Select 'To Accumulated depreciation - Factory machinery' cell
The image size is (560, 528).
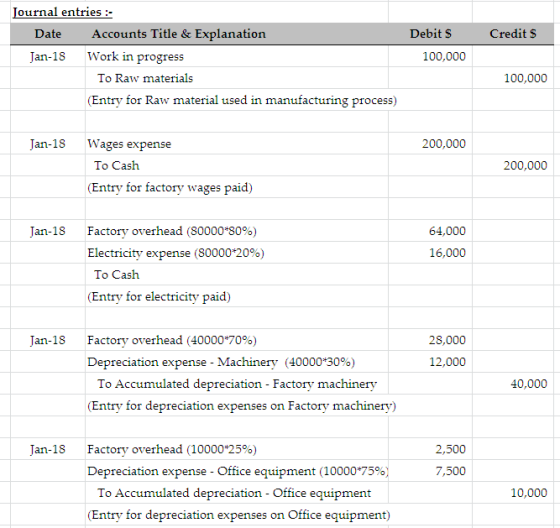[237, 384]
